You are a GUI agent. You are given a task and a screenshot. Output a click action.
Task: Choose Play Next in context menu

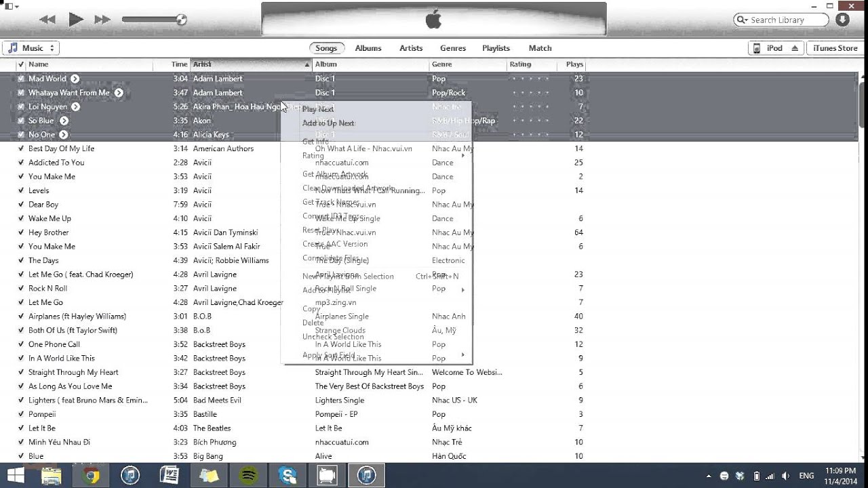click(318, 109)
